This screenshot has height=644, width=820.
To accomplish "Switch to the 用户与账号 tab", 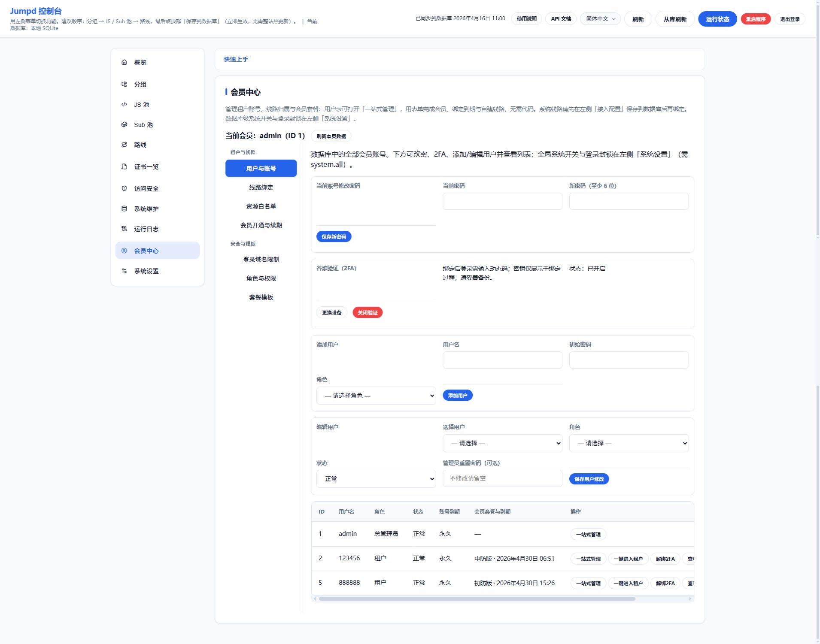I will [261, 168].
